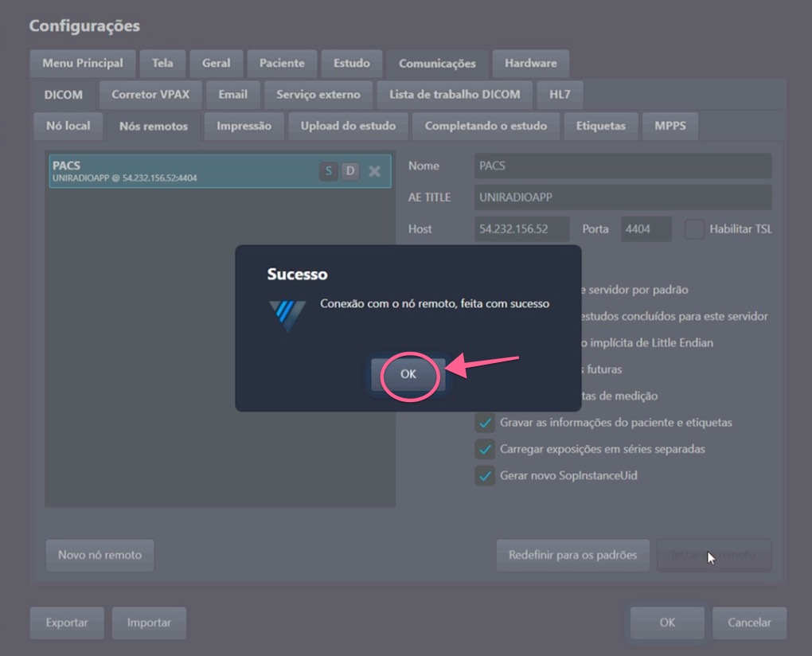This screenshot has width=812, height=656.
Task: Go to the Paciente tab
Action: click(282, 63)
